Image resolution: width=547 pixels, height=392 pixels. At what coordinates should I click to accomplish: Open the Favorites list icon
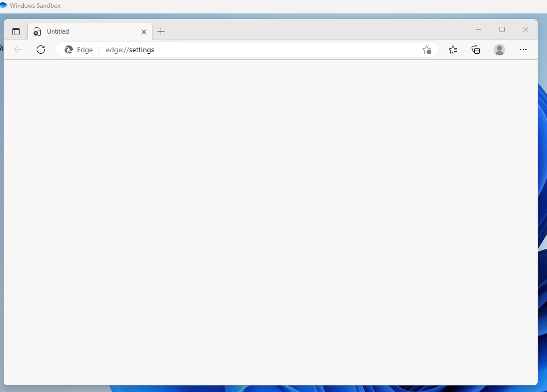coord(453,50)
